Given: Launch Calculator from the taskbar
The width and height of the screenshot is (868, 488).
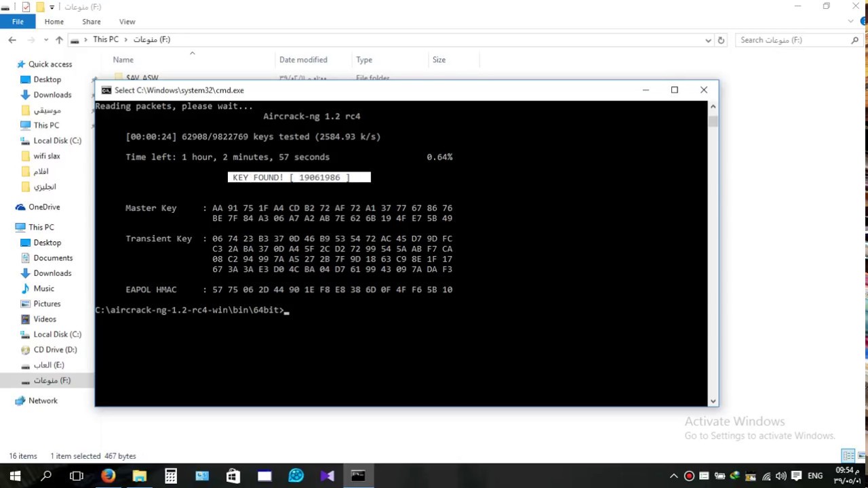Looking at the screenshot, I should click(171, 476).
